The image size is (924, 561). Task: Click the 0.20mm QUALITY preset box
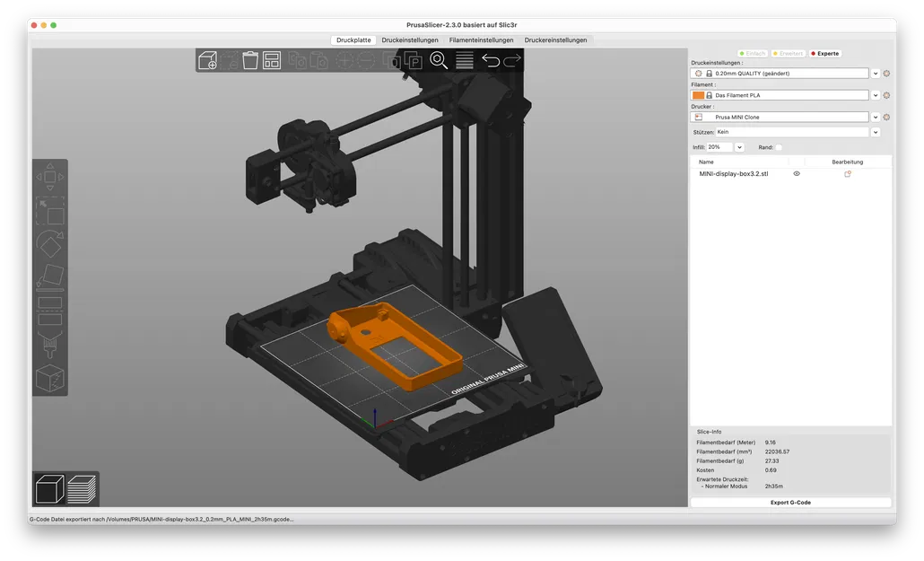click(x=780, y=74)
